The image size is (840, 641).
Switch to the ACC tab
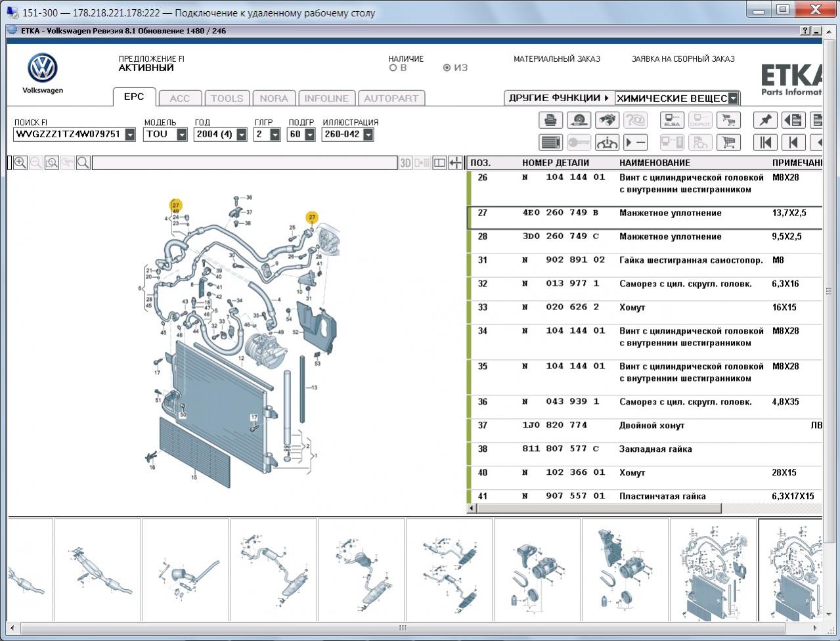coord(180,98)
